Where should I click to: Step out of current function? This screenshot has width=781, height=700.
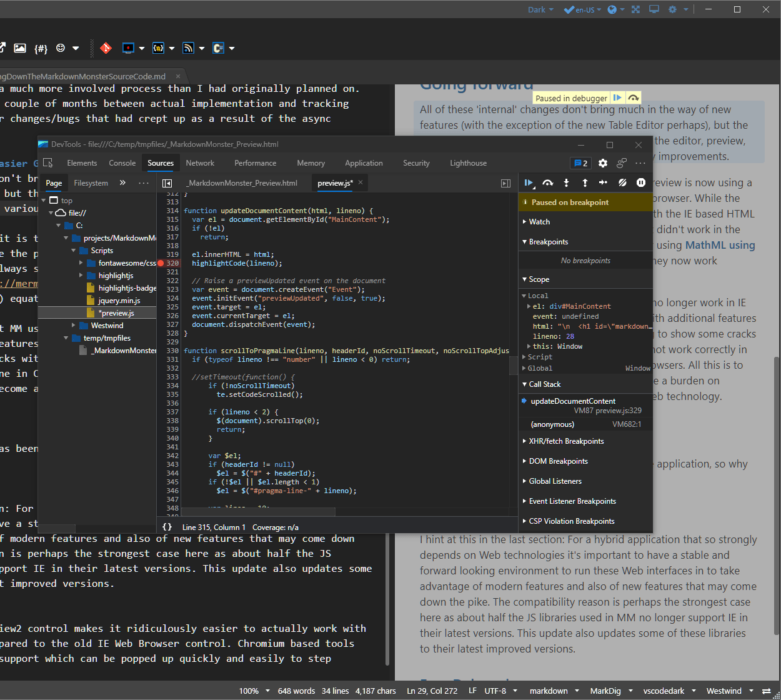[x=585, y=182]
